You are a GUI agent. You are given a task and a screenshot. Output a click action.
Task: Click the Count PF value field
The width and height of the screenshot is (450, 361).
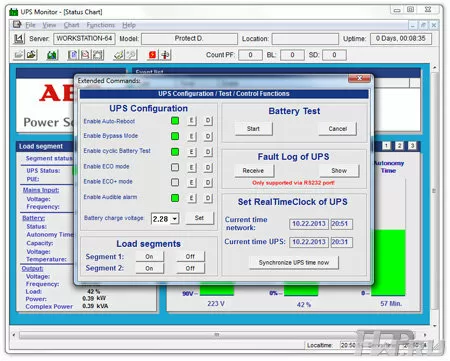pos(250,55)
